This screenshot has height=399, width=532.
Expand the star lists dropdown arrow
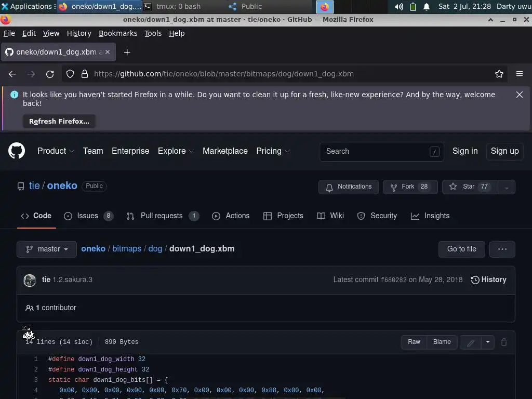pyautogui.click(x=506, y=187)
